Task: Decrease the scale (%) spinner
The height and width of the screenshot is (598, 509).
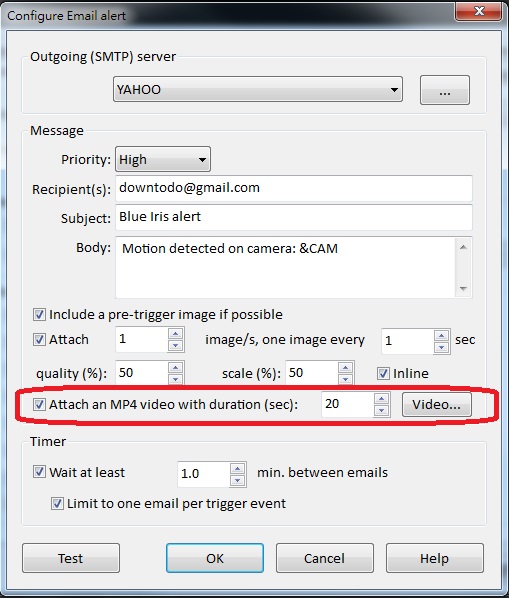Action: pos(345,379)
